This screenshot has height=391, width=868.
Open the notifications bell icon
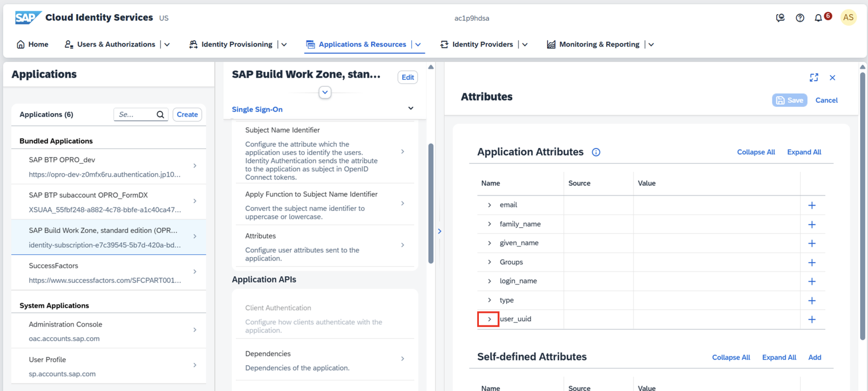click(x=818, y=18)
